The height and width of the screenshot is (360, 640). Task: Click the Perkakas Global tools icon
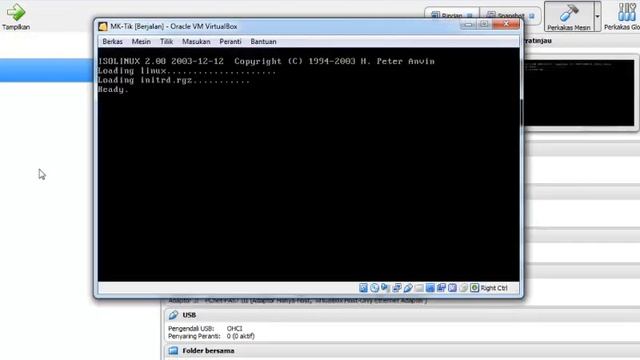[627, 12]
